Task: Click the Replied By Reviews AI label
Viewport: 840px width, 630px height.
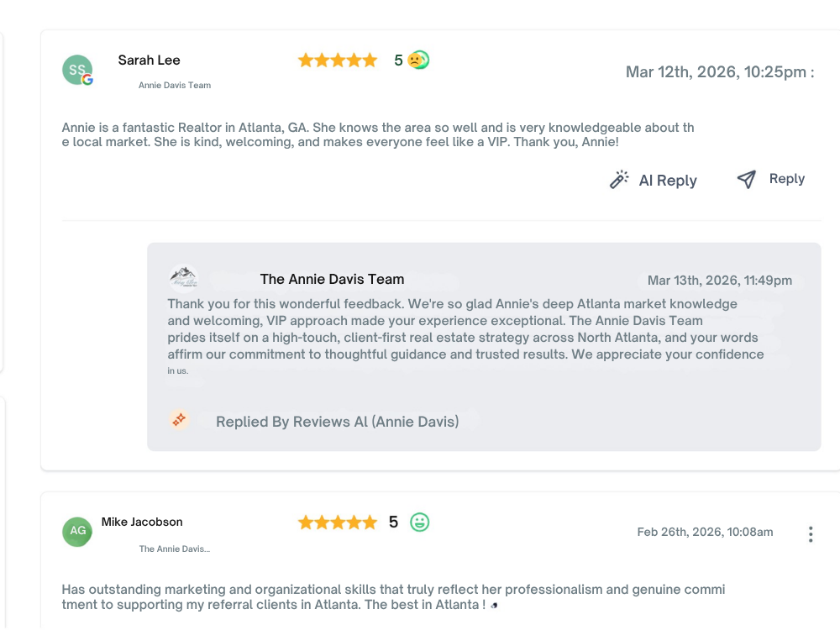Action: click(x=337, y=421)
